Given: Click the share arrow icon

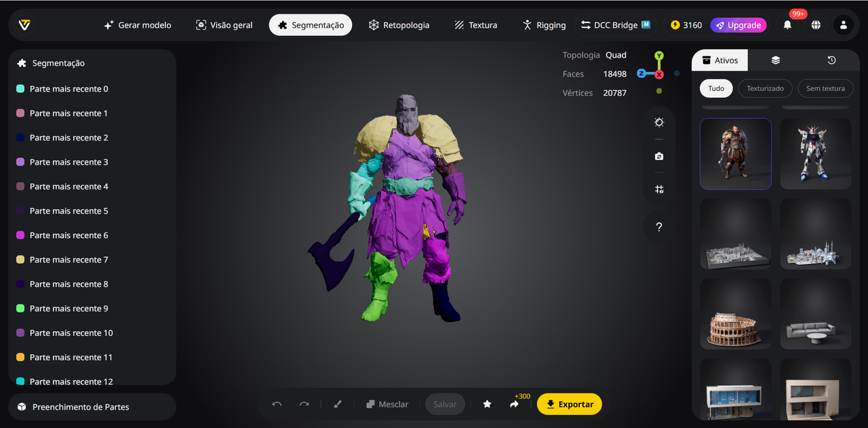Looking at the screenshot, I should click(514, 404).
